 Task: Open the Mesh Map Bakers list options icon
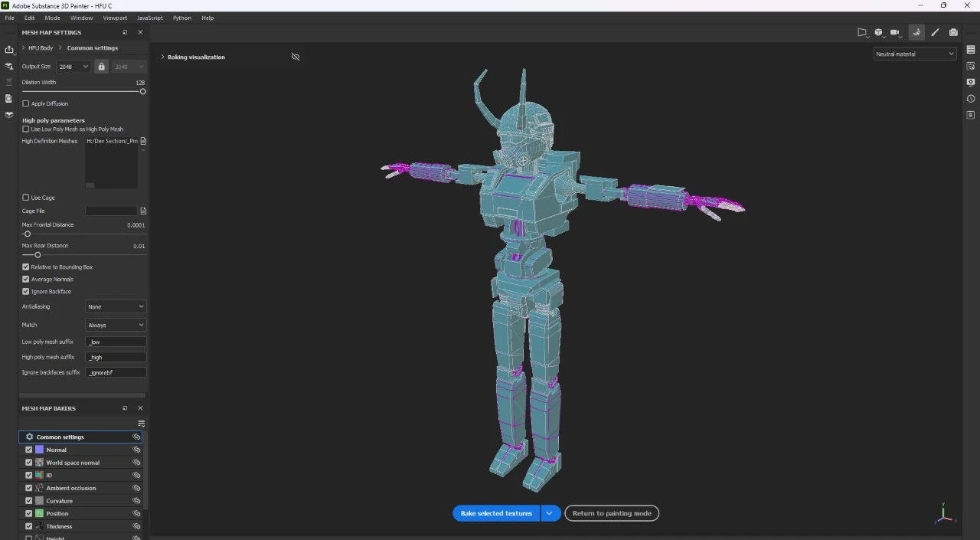(x=141, y=424)
